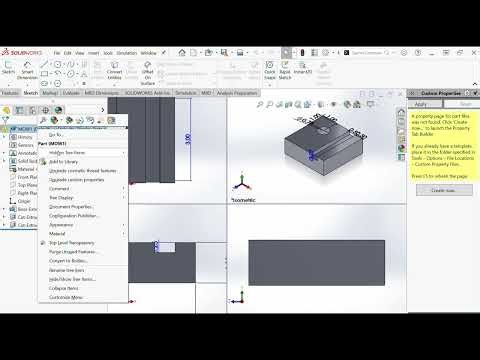Image resolution: width=480 pixels, height=360 pixels.
Task: Open the DisplayManager sphere tab
Action: (x=59, y=110)
